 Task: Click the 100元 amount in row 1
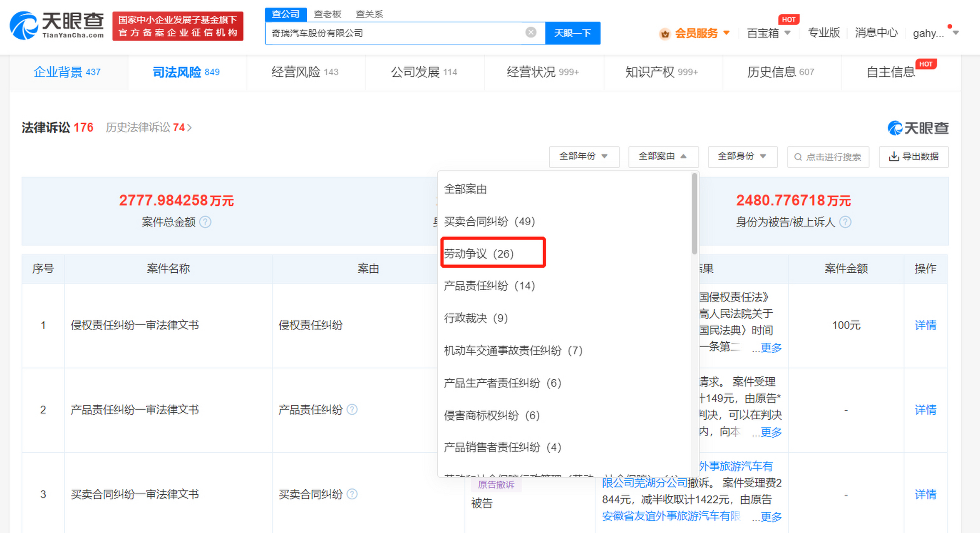pos(846,325)
